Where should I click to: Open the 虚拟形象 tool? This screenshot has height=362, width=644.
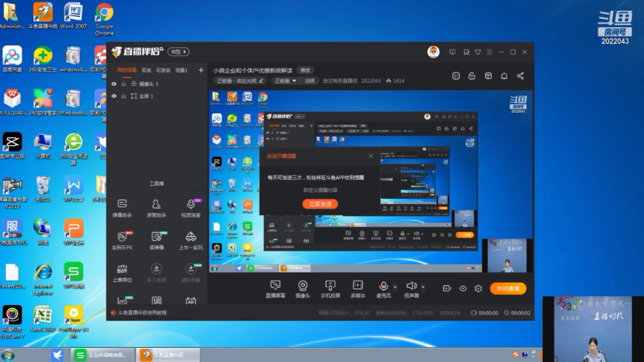pyautogui.click(x=190, y=273)
